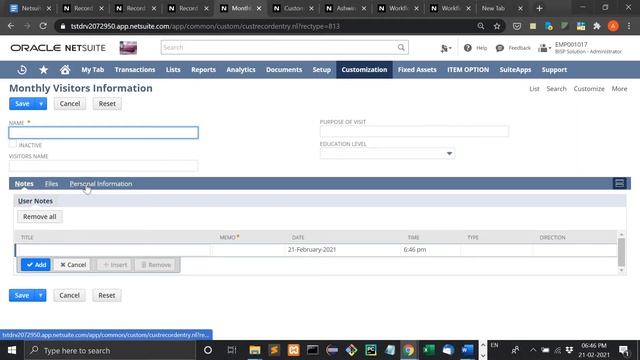Open Chrome's profile avatar

613,26
